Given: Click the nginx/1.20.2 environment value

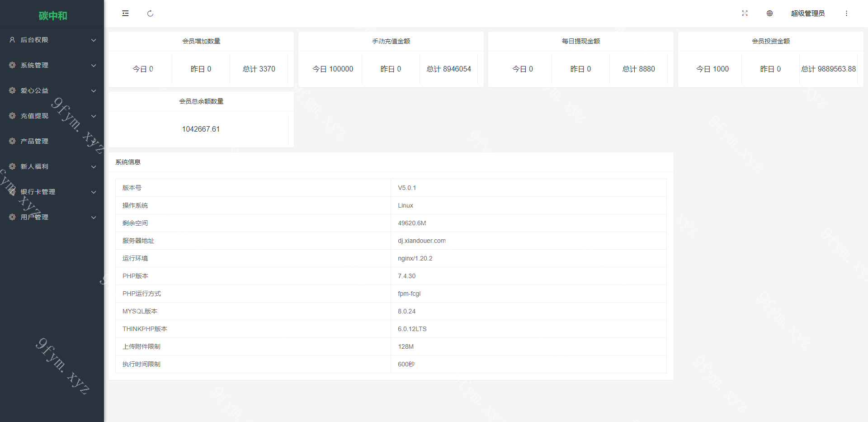Looking at the screenshot, I should point(415,258).
